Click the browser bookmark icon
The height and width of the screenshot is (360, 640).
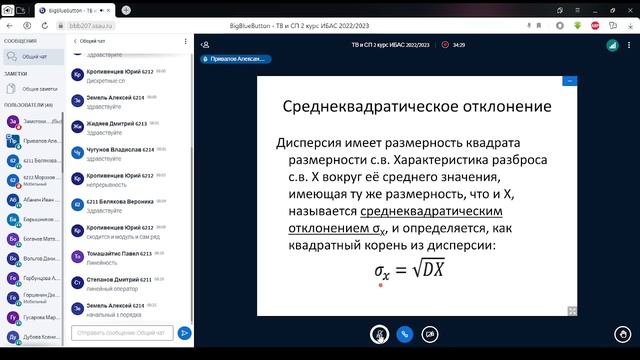tap(539, 26)
